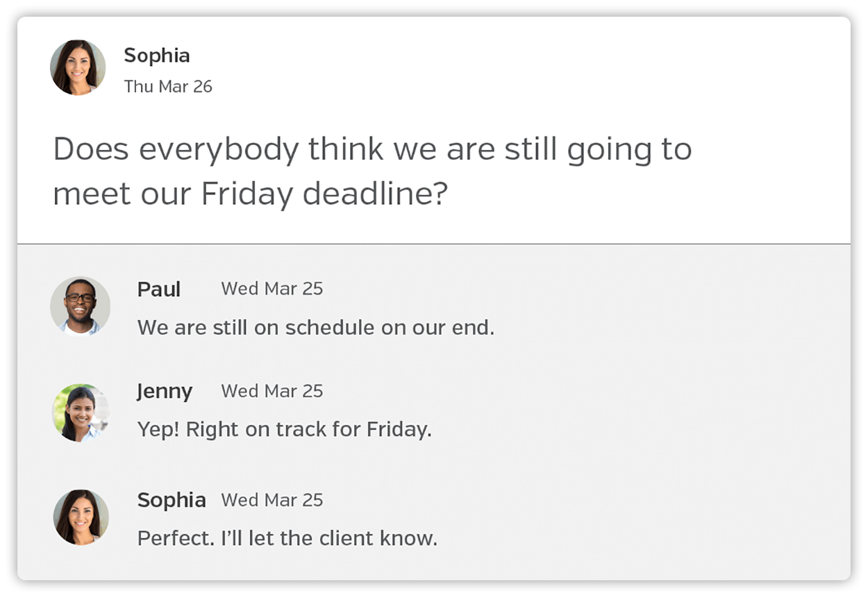The width and height of the screenshot is (868, 597).
Task: Click the divider line between post and replies
Action: click(x=434, y=244)
